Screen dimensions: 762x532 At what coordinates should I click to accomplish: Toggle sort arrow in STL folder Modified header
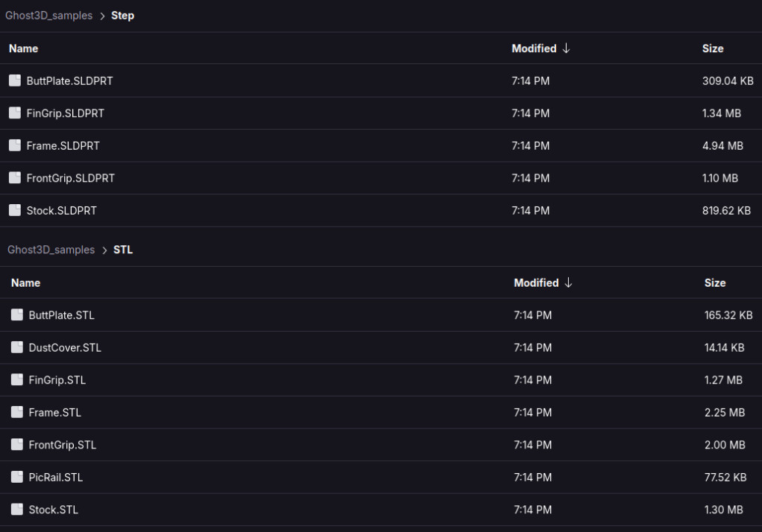coord(568,282)
